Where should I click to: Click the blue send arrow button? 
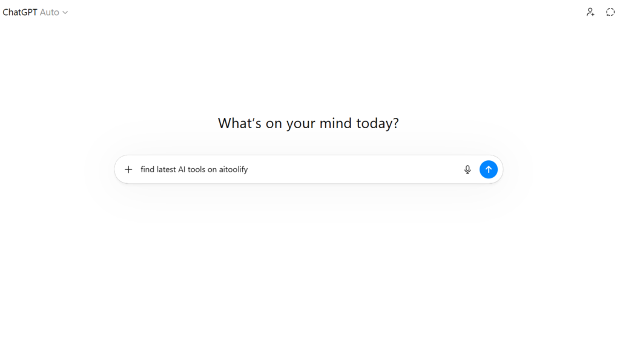click(x=488, y=169)
